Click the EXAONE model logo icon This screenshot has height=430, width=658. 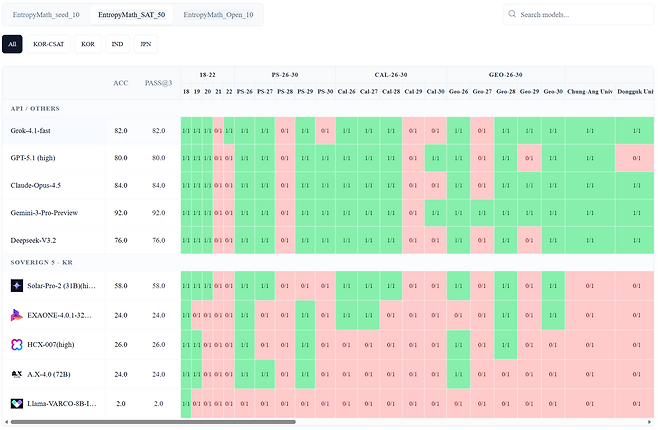pos(16,315)
